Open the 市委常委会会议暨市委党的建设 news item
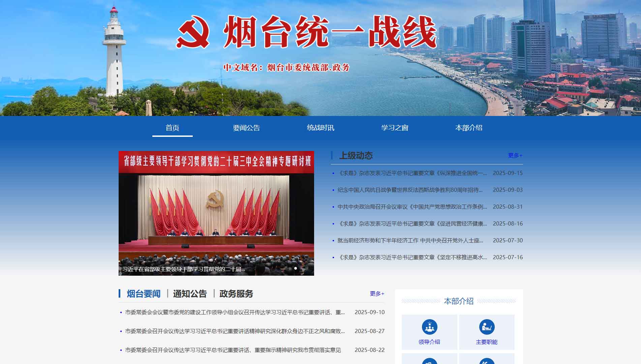Screen dimensions: 641x364 pyautogui.click(x=235, y=312)
